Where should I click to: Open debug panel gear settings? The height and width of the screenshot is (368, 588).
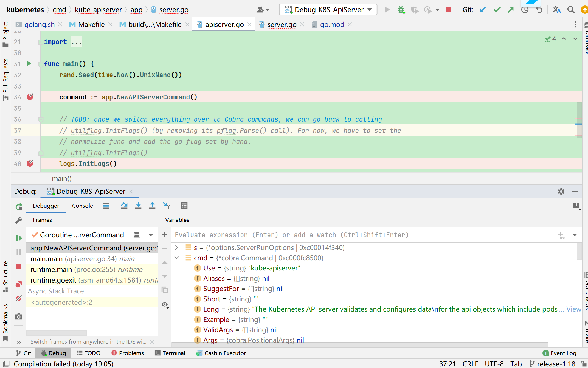click(x=561, y=192)
